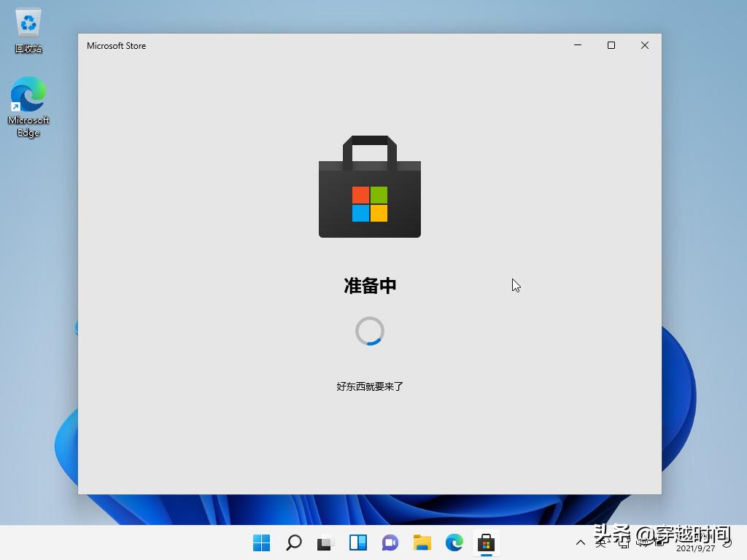This screenshot has width=747, height=560.
Task: Click the Microsoft Store title bar text
Action: 116,45
